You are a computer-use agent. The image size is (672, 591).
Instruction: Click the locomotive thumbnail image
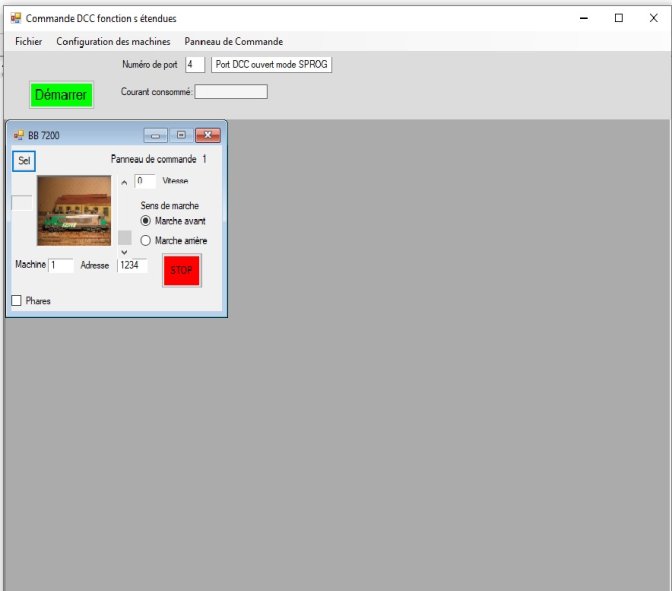[74, 210]
